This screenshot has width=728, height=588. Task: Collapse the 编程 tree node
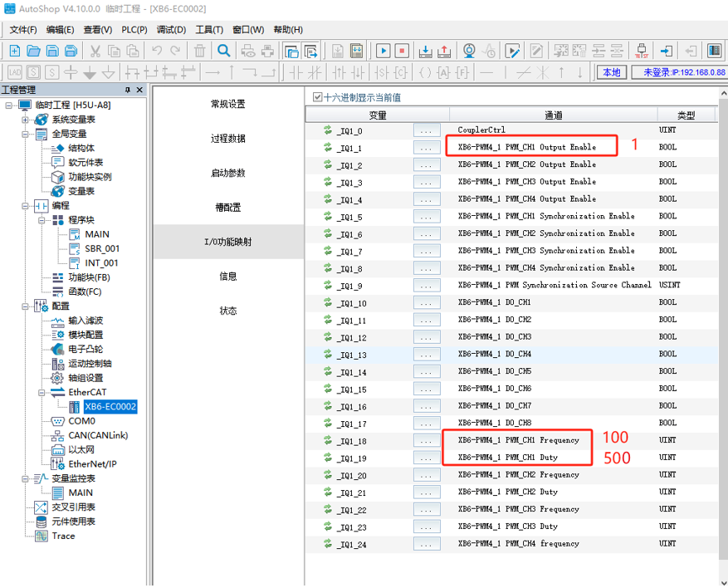[25, 206]
